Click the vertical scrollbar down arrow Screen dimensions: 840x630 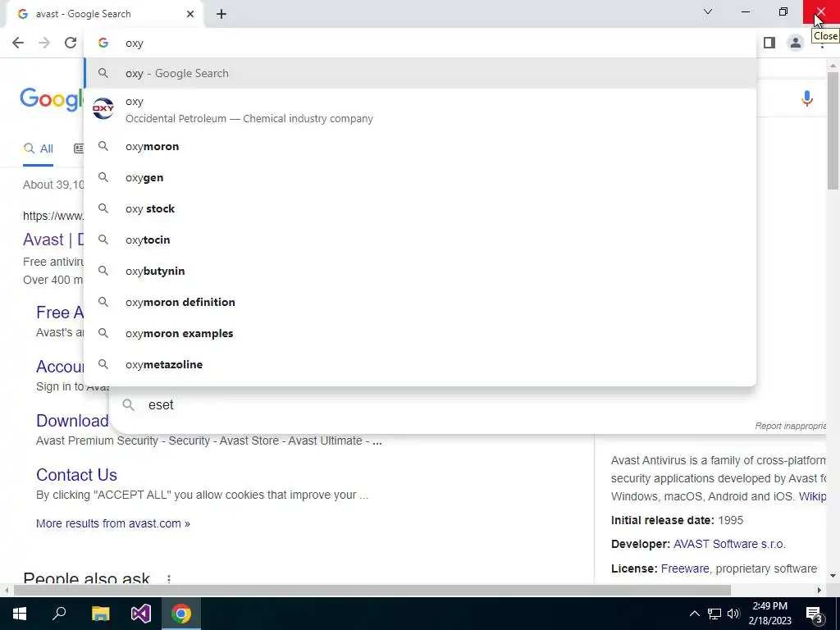833,576
